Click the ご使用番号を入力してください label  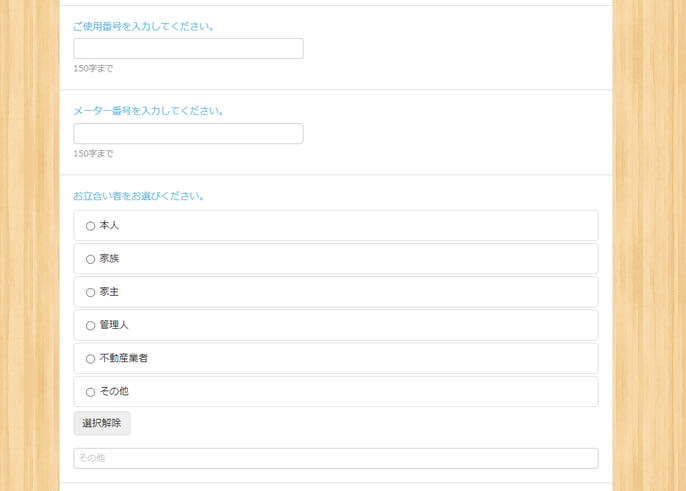[x=145, y=26]
